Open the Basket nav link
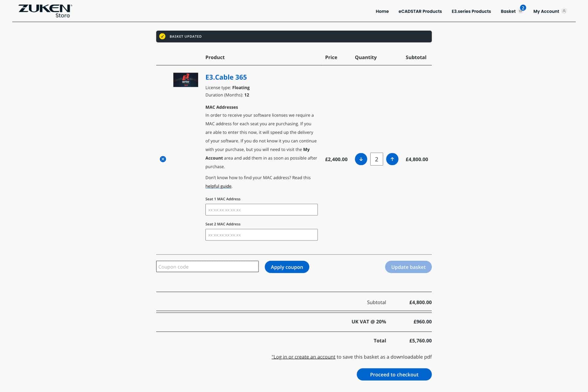 [508, 11]
